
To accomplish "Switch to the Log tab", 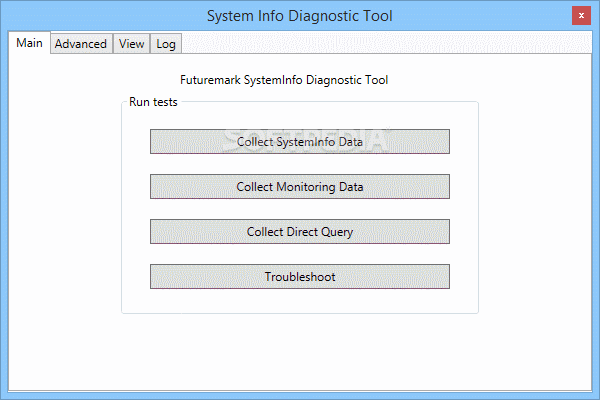I will [166, 44].
